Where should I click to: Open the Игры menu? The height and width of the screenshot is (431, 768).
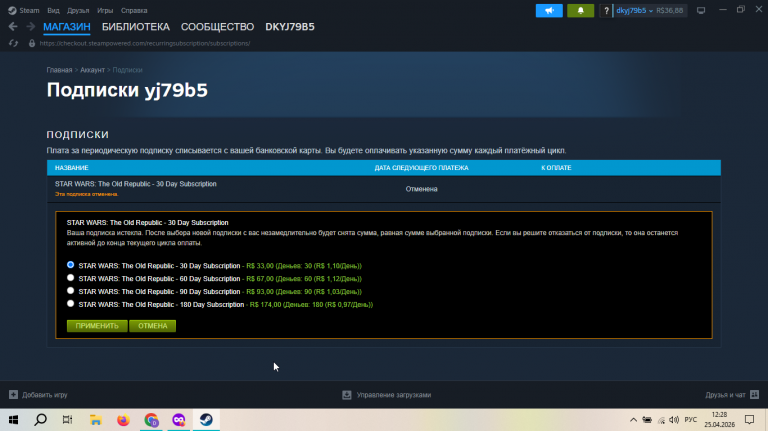click(105, 10)
